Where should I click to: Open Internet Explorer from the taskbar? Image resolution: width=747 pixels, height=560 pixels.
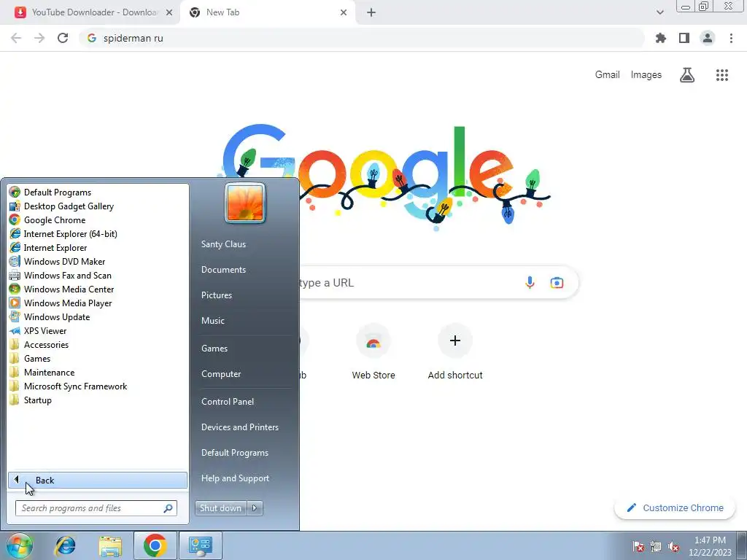65,545
